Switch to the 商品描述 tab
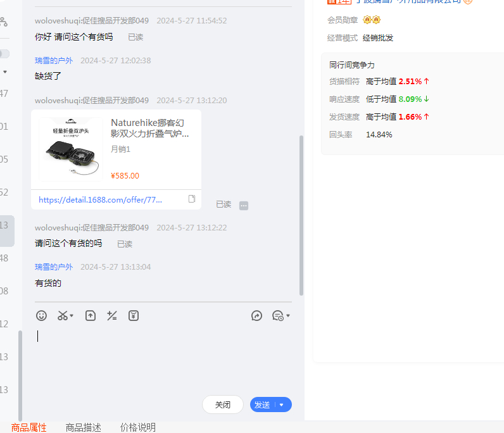 click(x=84, y=427)
